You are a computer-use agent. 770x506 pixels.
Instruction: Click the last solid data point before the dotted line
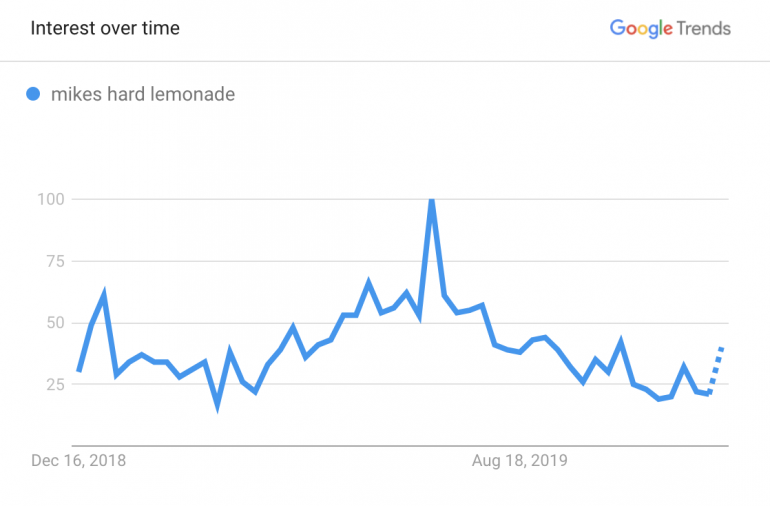(709, 394)
